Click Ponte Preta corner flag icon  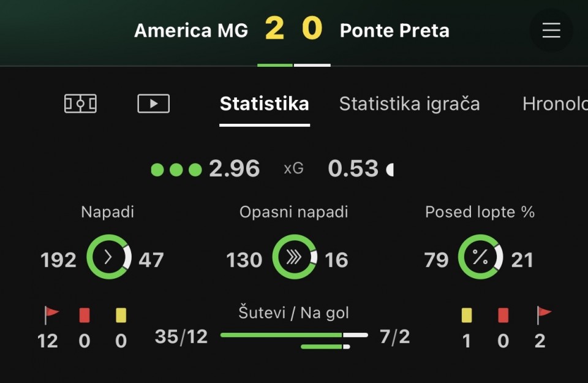pyautogui.click(x=544, y=315)
